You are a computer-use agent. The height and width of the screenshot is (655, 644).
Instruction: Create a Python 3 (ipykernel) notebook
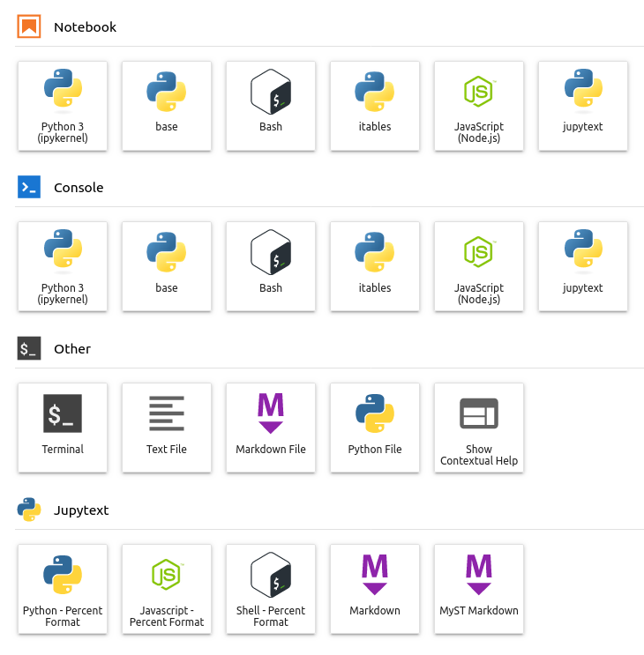click(63, 106)
